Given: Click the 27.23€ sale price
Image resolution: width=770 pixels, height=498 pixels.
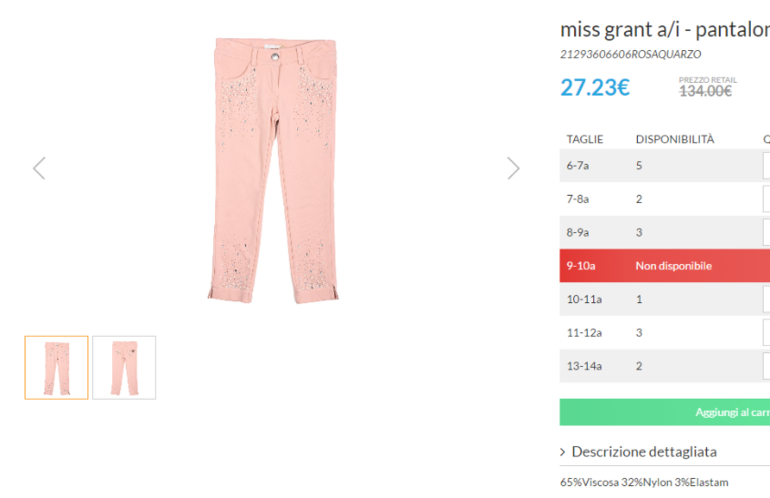Looking at the screenshot, I should pos(594,87).
